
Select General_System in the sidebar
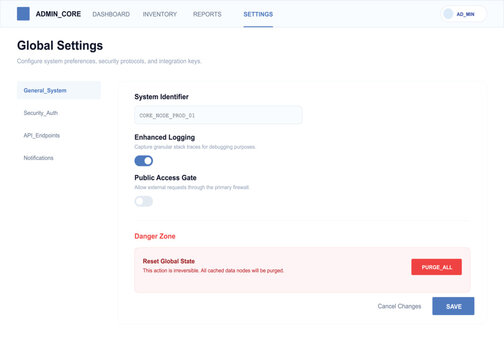coord(59,90)
